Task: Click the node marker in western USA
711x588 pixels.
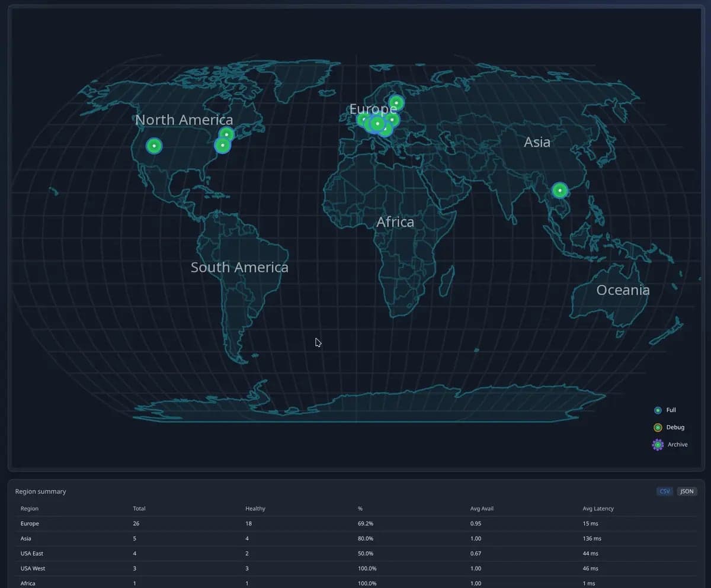Action: (154, 146)
